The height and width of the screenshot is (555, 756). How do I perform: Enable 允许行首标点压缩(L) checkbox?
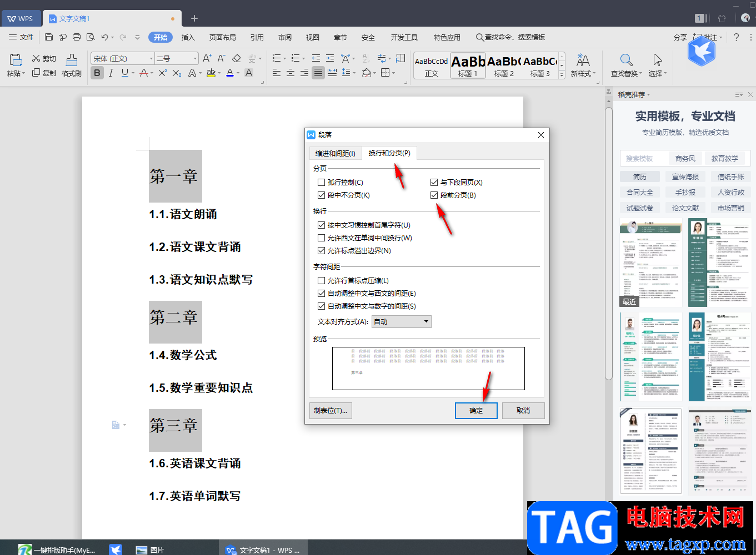pyautogui.click(x=321, y=281)
